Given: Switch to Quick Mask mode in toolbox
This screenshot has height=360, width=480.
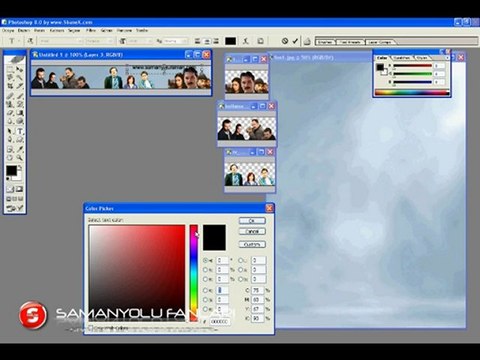Looking at the screenshot, I should click(20, 189).
